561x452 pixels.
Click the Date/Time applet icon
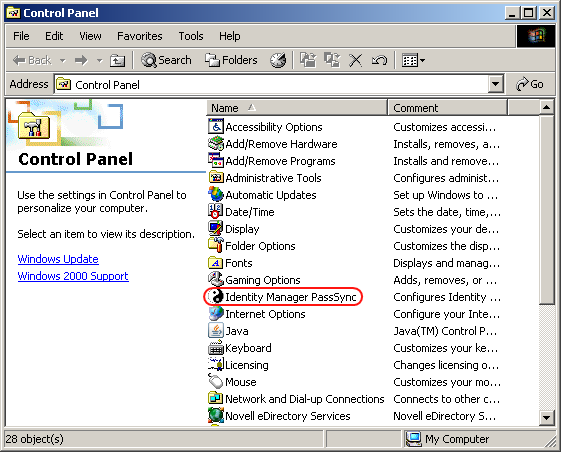216,212
